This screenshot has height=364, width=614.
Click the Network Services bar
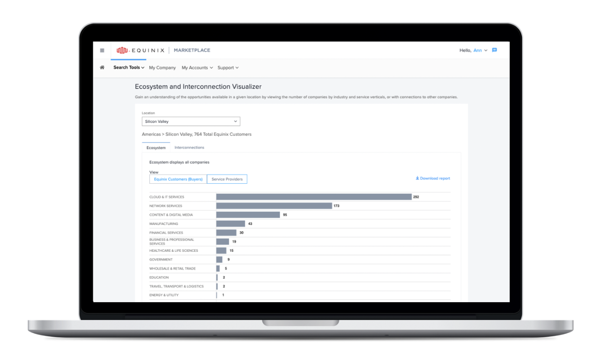click(x=274, y=206)
